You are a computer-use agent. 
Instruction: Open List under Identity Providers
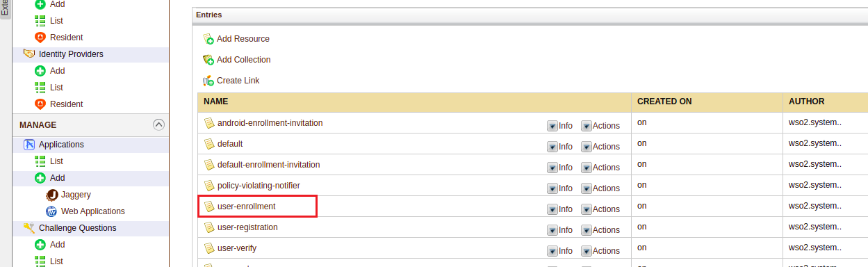[x=56, y=88]
